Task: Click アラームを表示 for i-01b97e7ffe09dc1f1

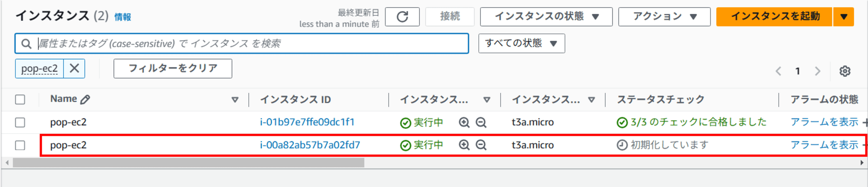Action: tap(824, 122)
